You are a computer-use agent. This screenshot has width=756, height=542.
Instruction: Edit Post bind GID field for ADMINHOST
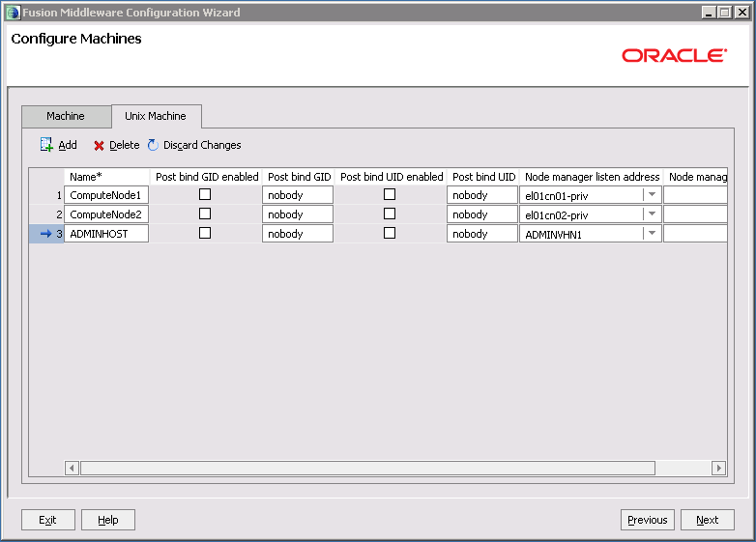(x=298, y=234)
